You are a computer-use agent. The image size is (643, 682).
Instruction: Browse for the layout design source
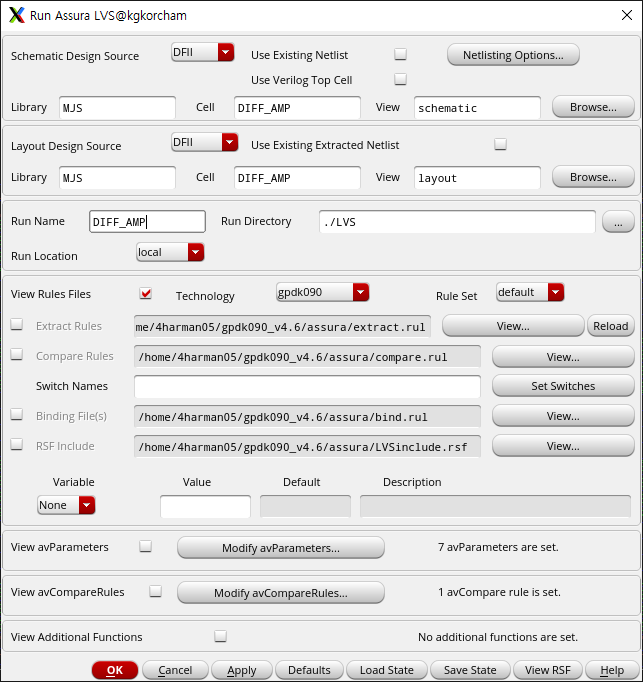tap(593, 177)
